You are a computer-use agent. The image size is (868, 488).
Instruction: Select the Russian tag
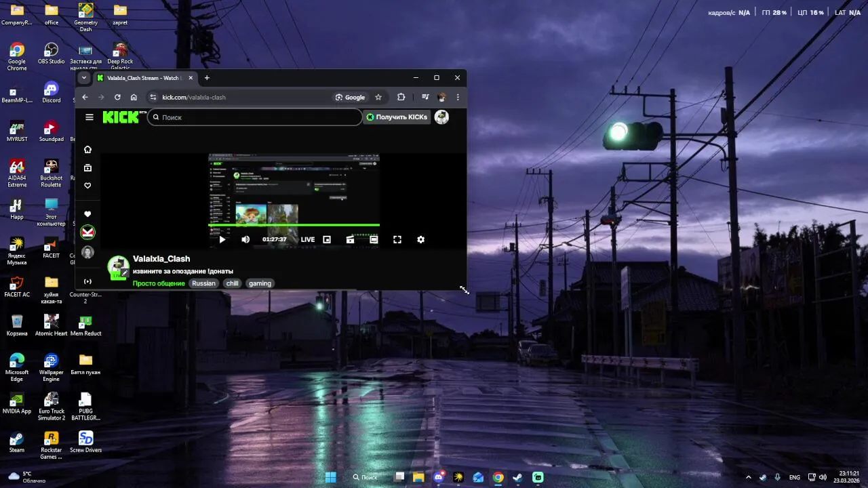[x=203, y=283]
